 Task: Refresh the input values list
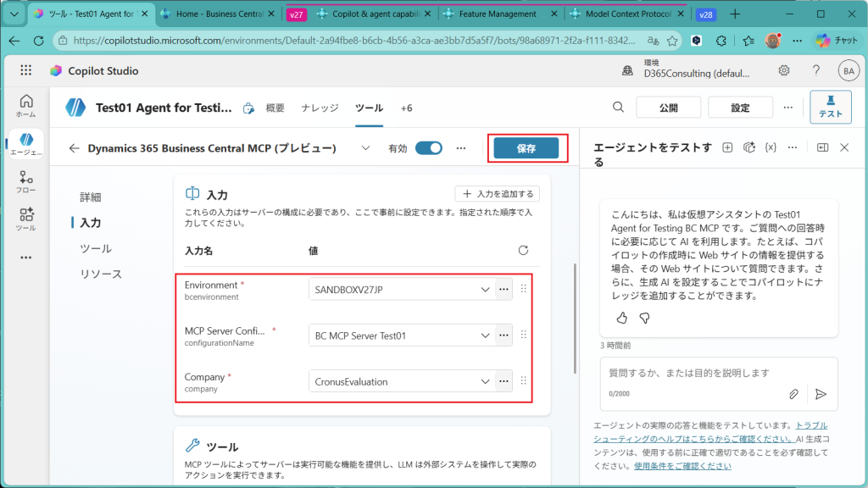(x=523, y=251)
